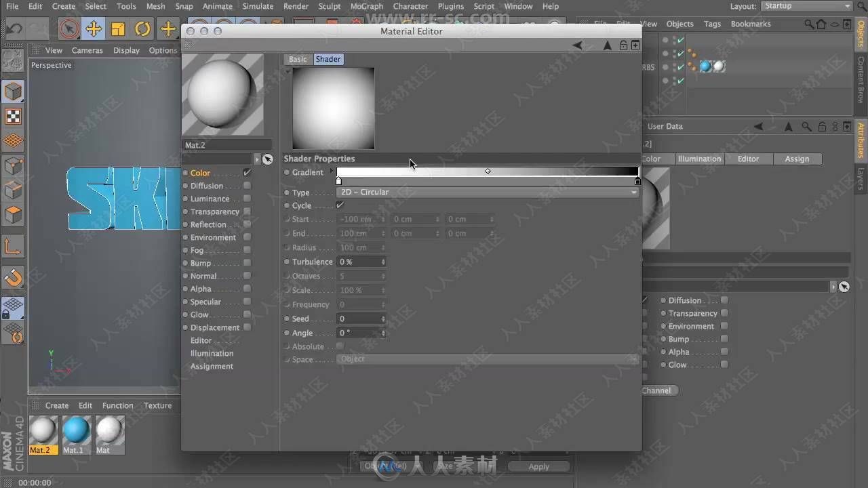This screenshot has height=488, width=868.
Task: Switch to the Basic tab
Action: coord(298,59)
